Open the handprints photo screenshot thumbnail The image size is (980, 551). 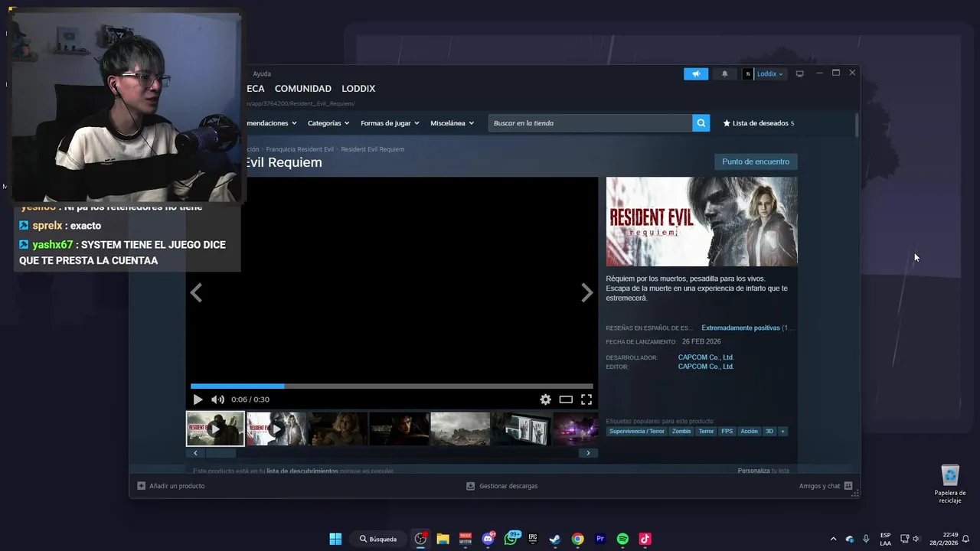[x=521, y=429]
